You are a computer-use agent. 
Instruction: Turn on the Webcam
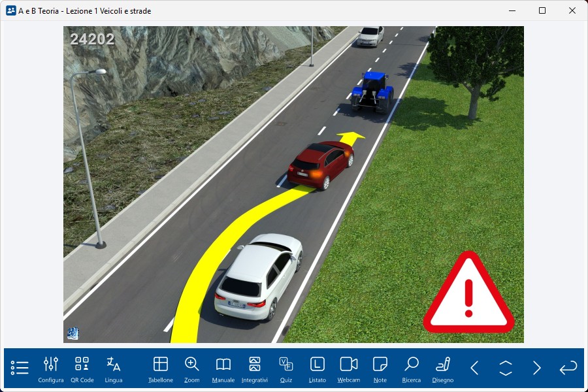tap(349, 369)
